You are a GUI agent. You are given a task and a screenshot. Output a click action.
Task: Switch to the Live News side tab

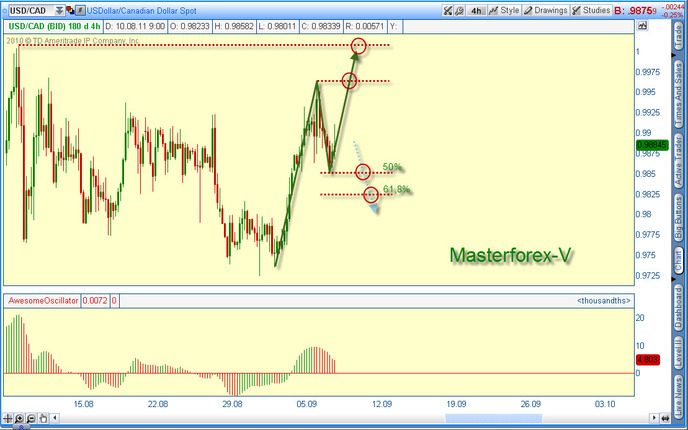(678, 395)
